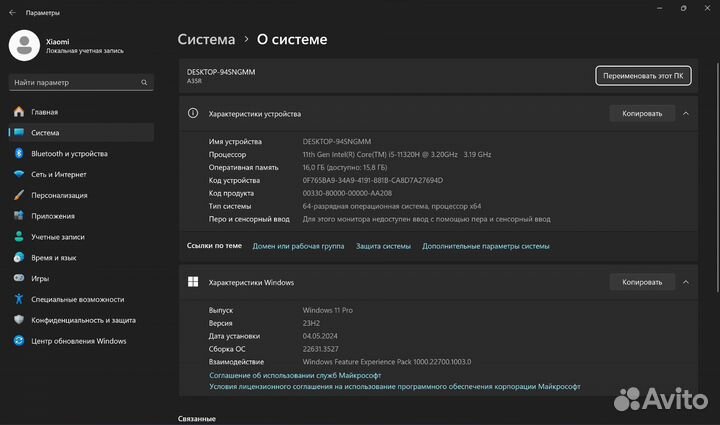This screenshot has height=425, width=720.
Task: Click the Учетные записи person icon
Action: [x=19, y=236]
